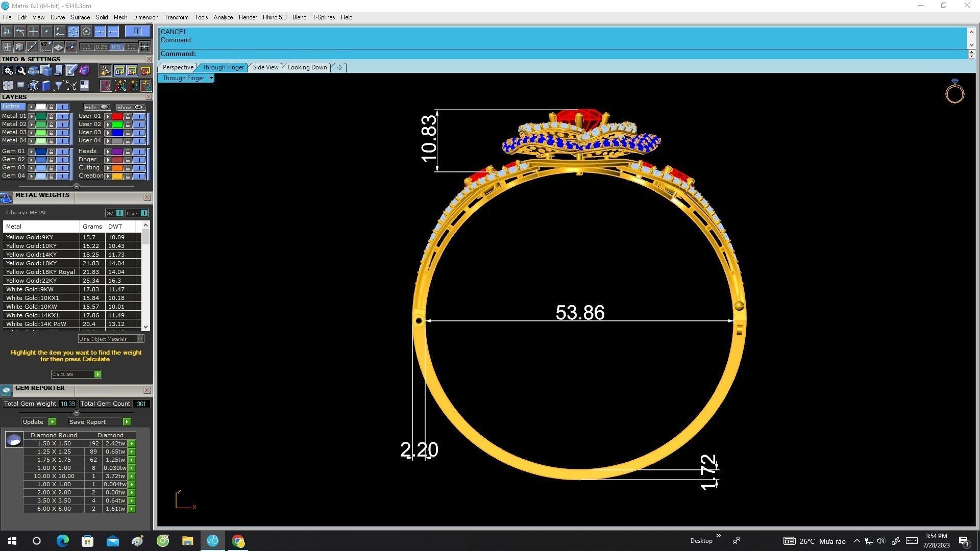Click the blue book library icon
The width and height of the screenshot is (980, 551).
pyautogui.click(x=46, y=85)
